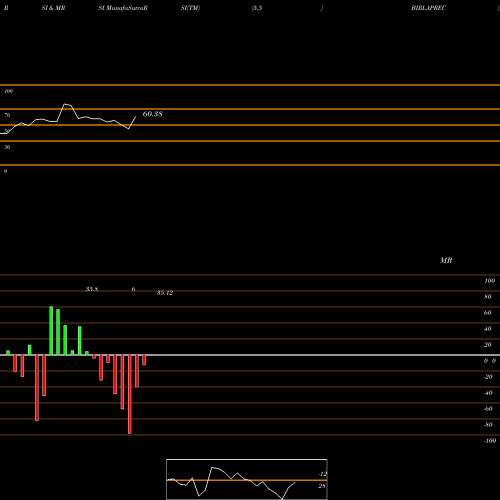
Task: Click the -100 label on MR axis
Action: point(490,441)
